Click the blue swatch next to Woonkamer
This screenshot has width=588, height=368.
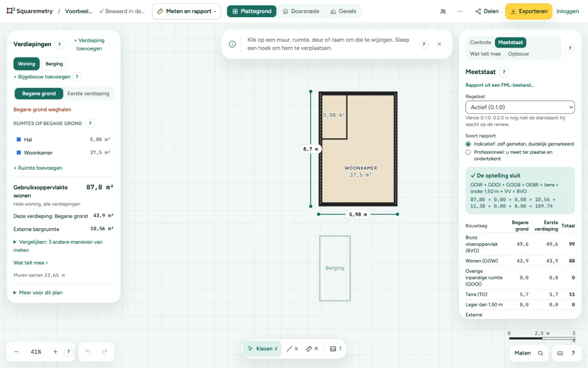19,153
